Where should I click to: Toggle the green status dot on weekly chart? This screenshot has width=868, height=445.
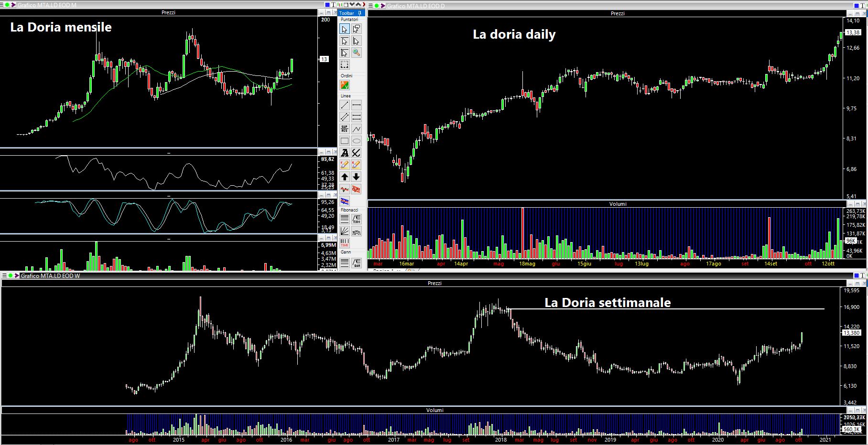point(10,275)
